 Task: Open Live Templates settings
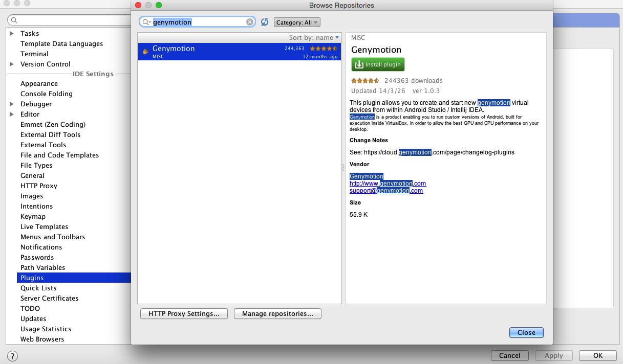[x=44, y=226]
